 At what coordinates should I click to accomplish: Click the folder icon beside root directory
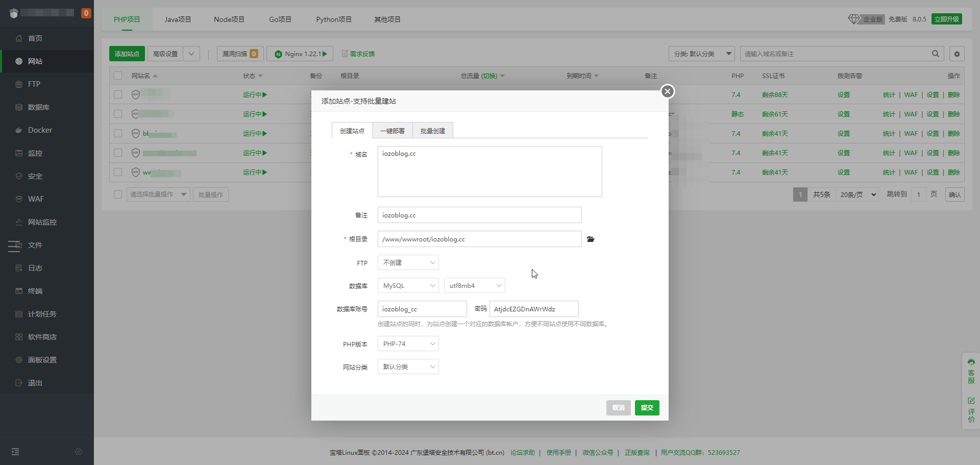click(x=591, y=239)
